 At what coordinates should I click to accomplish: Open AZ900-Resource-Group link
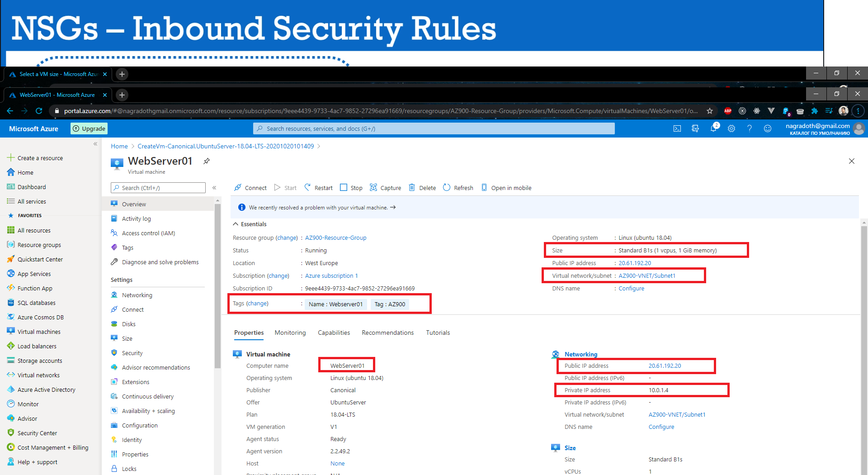pyautogui.click(x=335, y=237)
